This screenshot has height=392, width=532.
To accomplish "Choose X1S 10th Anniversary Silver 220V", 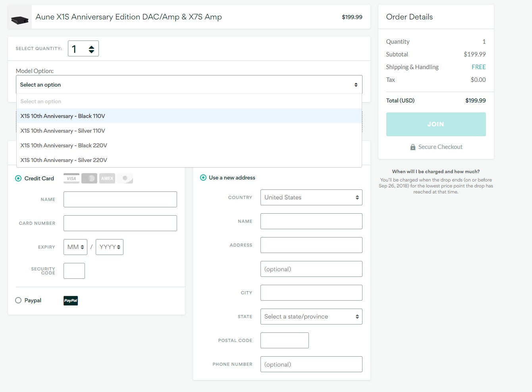I will (64, 160).
